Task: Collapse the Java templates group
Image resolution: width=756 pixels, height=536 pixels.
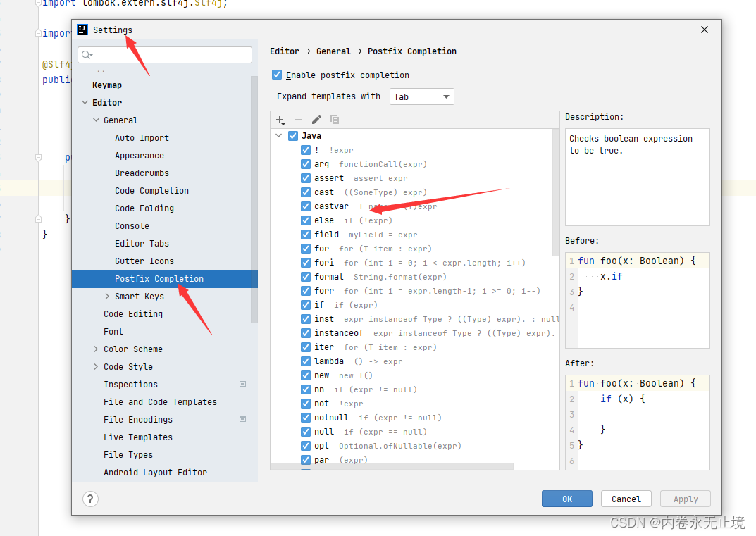Action: (279, 136)
